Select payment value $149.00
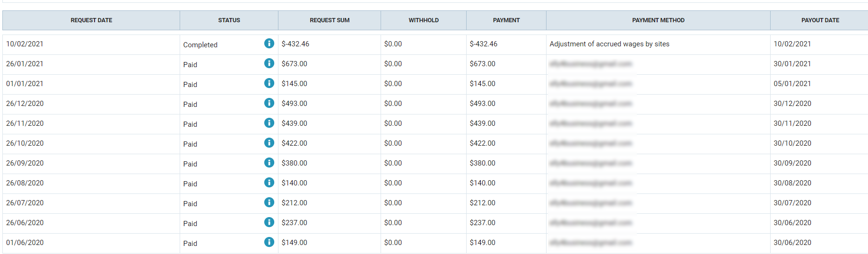Viewport: 868px width, 254px height. (483, 243)
